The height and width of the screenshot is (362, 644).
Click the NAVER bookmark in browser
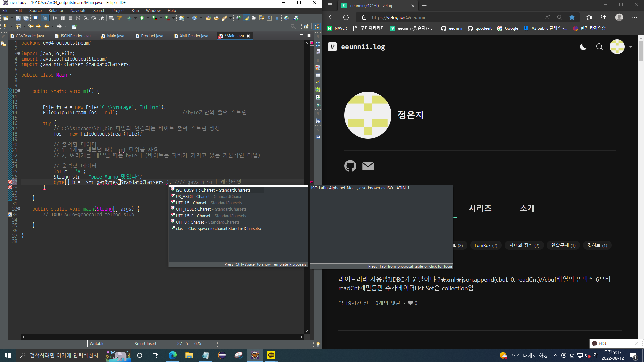tap(337, 28)
